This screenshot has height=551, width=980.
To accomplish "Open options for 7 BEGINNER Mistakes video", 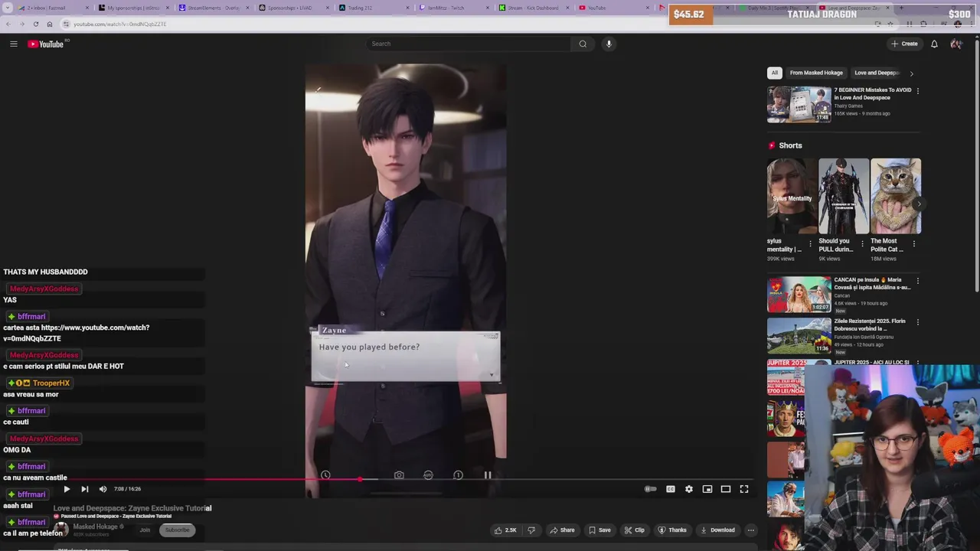I will click(918, 91).
